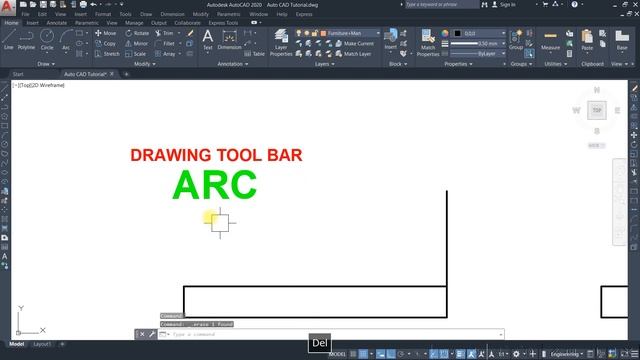
Task: Toggle ortho mode in status bar
Action: (391, 354)
